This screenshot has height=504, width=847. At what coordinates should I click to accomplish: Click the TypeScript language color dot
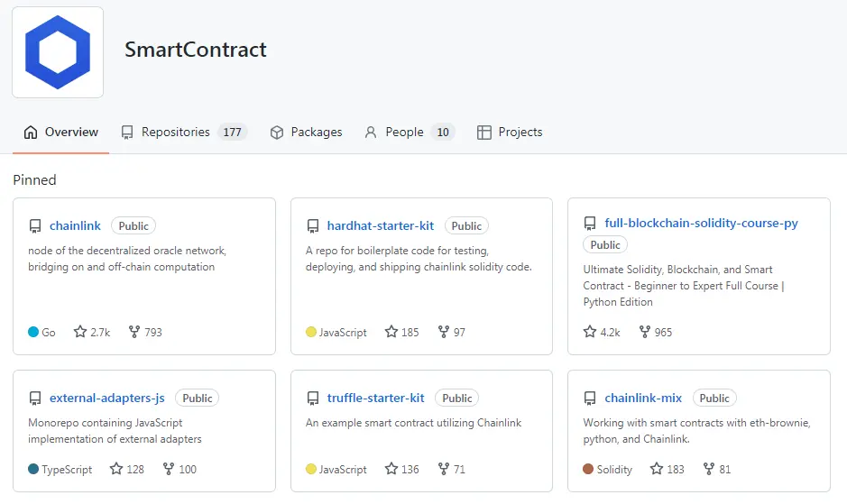coord(33,469)
